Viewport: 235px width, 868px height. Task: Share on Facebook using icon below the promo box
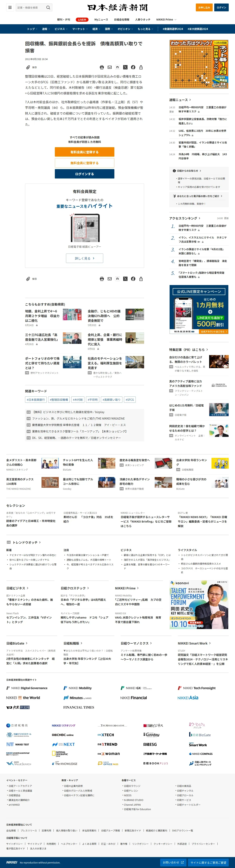tap(133, 279)
